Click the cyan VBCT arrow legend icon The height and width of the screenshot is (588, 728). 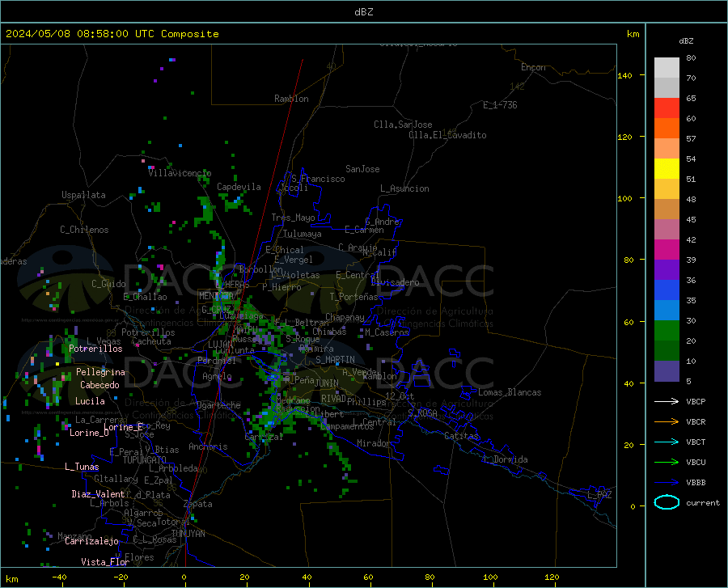pos(667,442)
